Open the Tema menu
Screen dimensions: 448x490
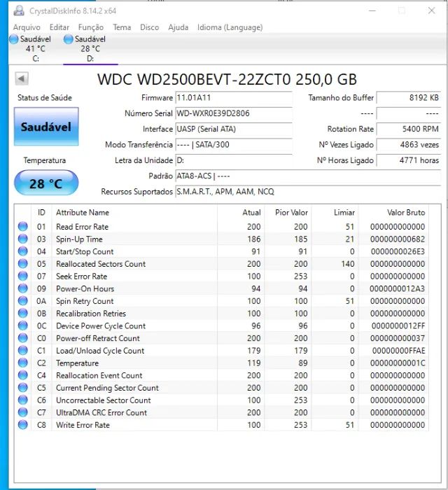click(122, 27)
